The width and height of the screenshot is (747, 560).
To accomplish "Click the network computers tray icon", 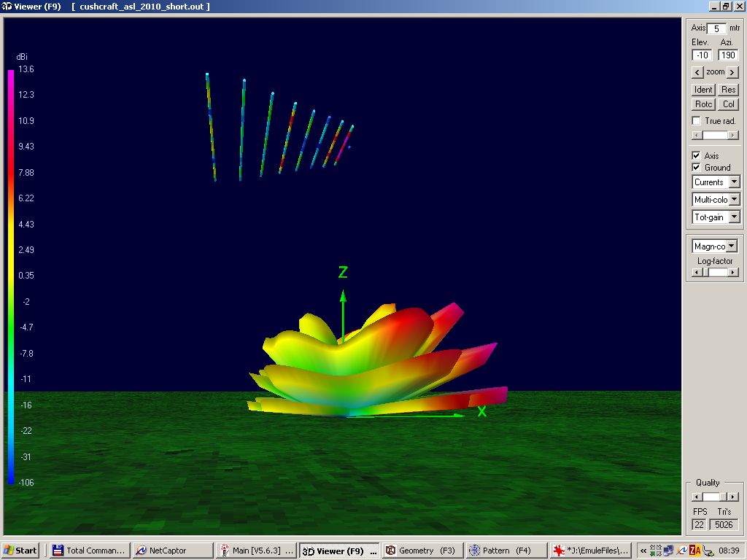I will [x=668, y=551].
